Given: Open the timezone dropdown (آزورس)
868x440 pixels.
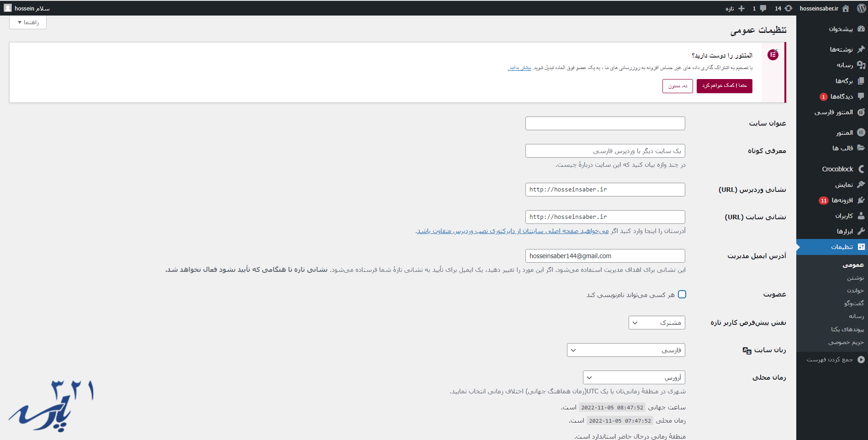Looking at the screenshot, I should point(634,377).
